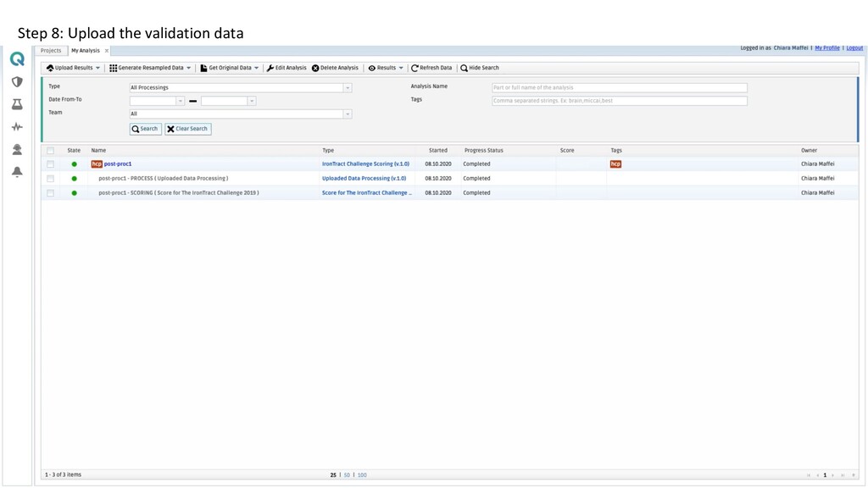Image resolution: width=868 pixels, height=488 pixels.
Task: Click green state dot of PROCESS row
Action: coord(75,179)
